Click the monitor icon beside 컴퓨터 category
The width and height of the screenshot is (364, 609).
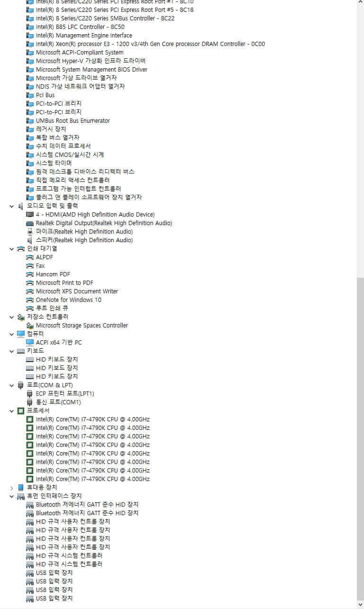(20, 334)
